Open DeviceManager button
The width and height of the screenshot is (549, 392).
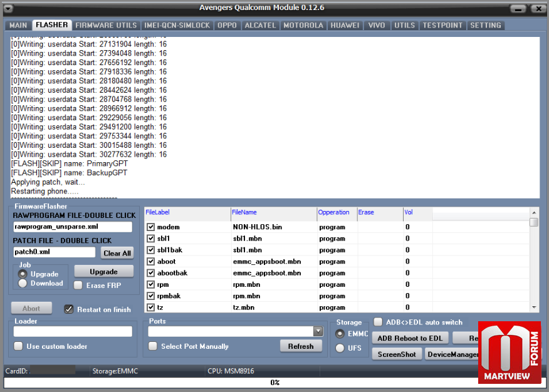452,354
